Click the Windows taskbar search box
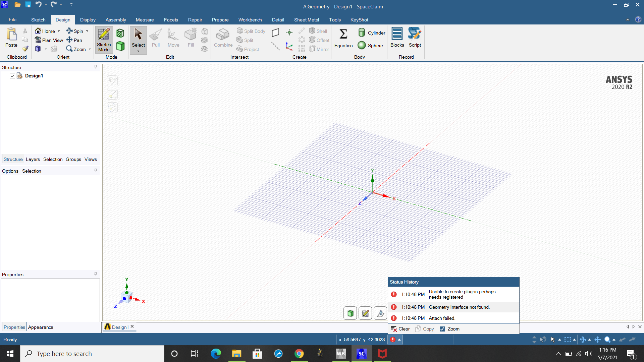Viewport: 644px width, 362px height. coord(92,354)
